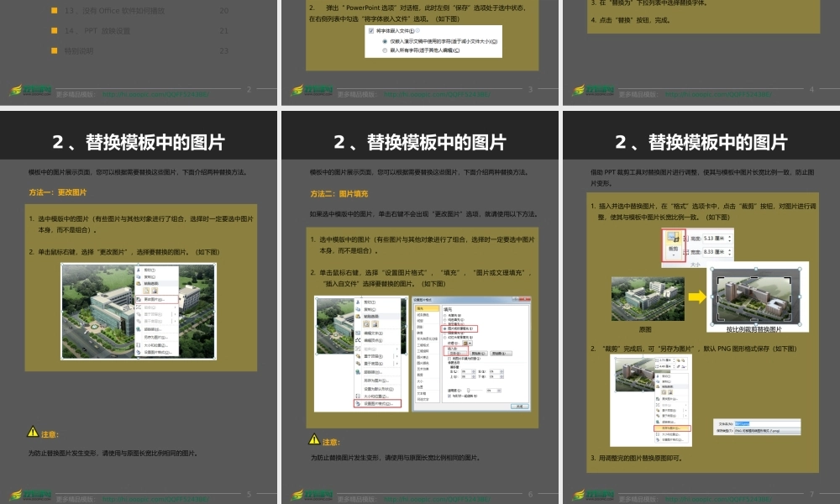Click the warning icon on slide 6
Screen dimensions: 840x504
(x=314, y=439)
